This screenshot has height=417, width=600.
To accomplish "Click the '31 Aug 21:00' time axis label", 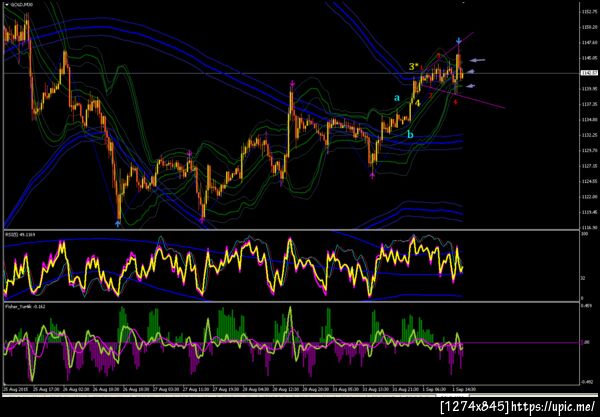I will pos(405,389).
